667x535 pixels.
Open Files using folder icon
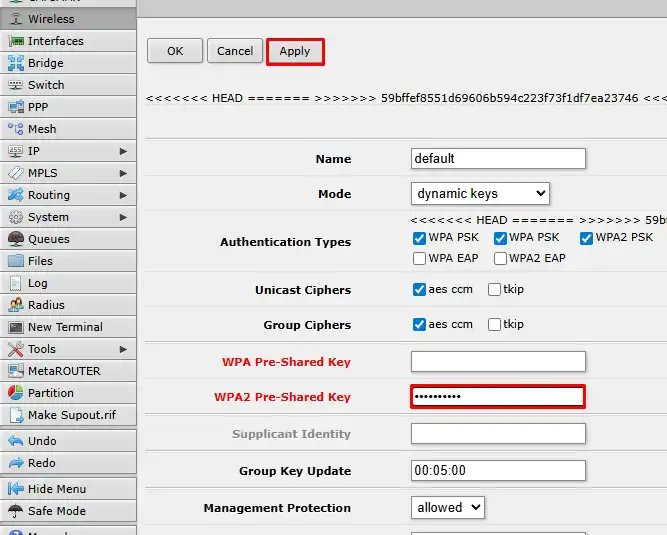click(15, 261)
